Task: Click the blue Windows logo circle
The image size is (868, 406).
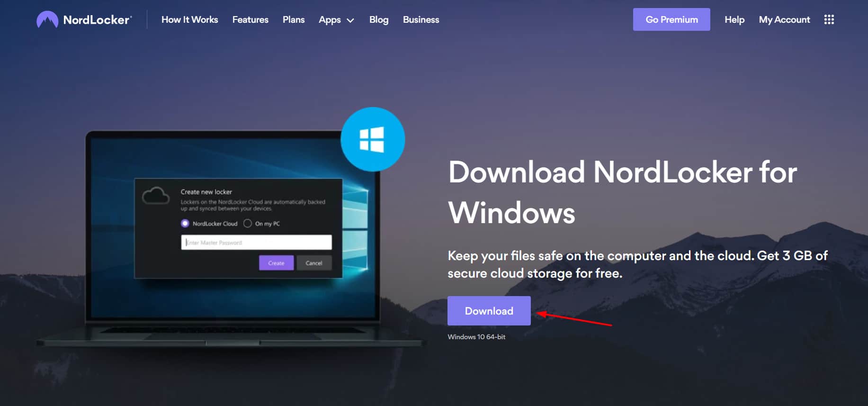Action: (x=373, y=139)
